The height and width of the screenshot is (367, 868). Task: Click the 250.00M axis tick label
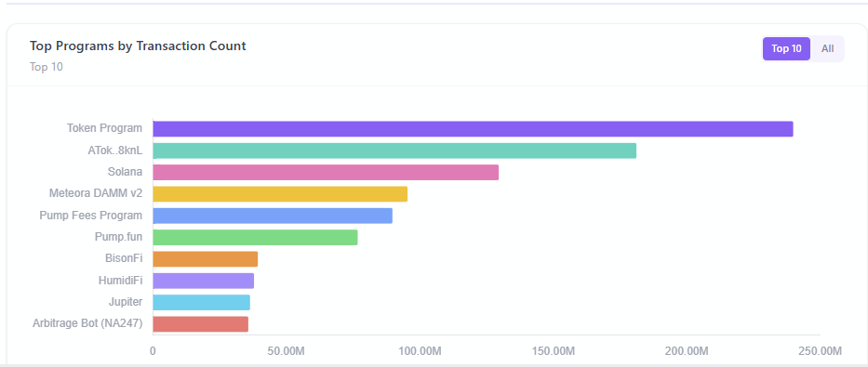820,351
